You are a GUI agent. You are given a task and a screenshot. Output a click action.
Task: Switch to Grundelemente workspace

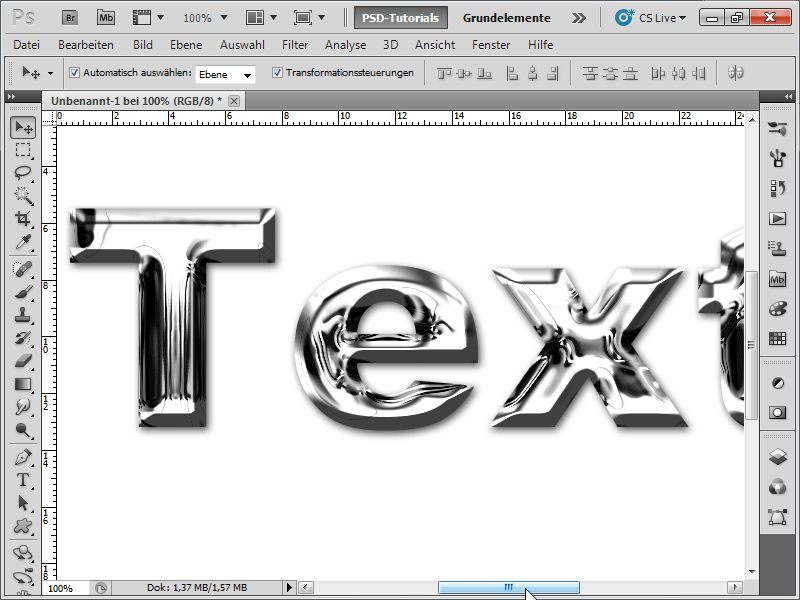(507, 18)
